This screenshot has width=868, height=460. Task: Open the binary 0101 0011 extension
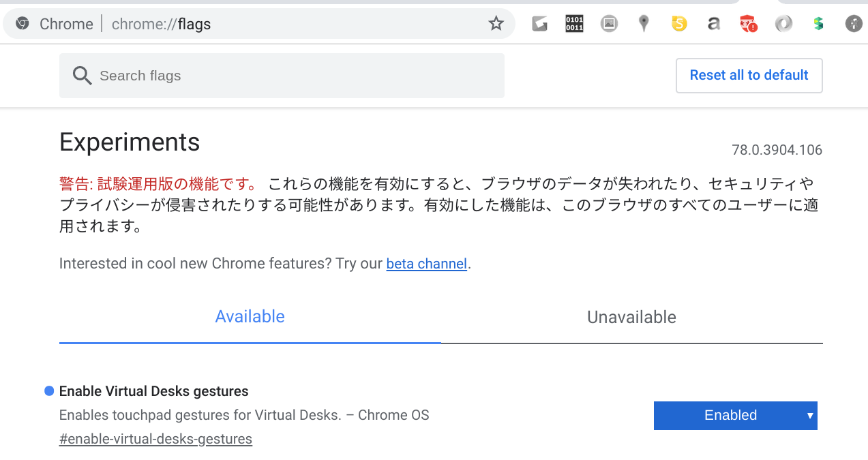click(574, 24)
